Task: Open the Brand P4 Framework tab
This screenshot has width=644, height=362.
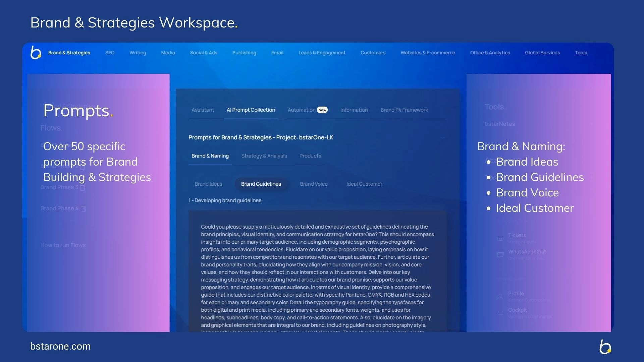Action: coord(404,110)
